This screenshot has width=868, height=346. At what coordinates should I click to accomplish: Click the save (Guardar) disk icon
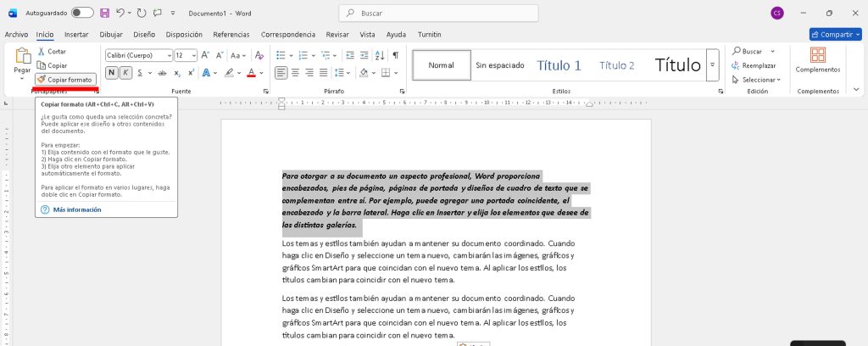tap(104, 13)
